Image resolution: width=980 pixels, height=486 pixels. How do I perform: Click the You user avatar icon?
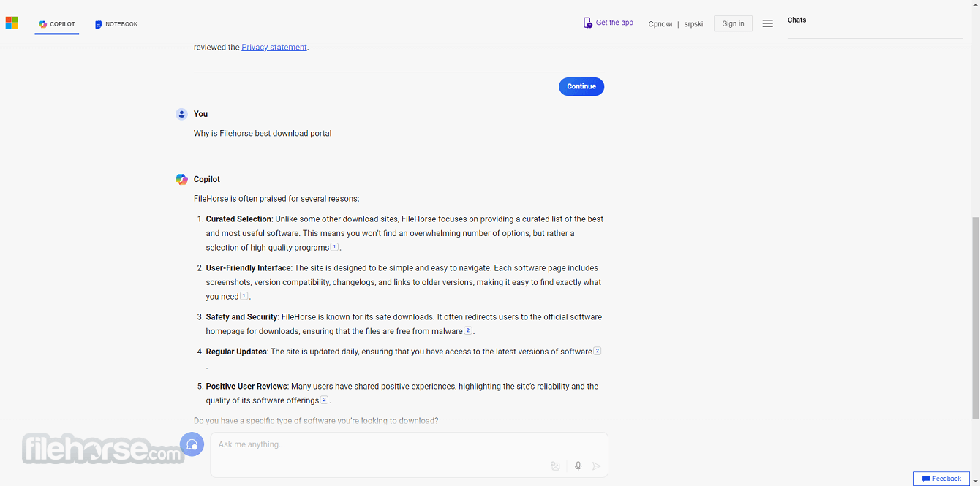click(x=181, y=114)
